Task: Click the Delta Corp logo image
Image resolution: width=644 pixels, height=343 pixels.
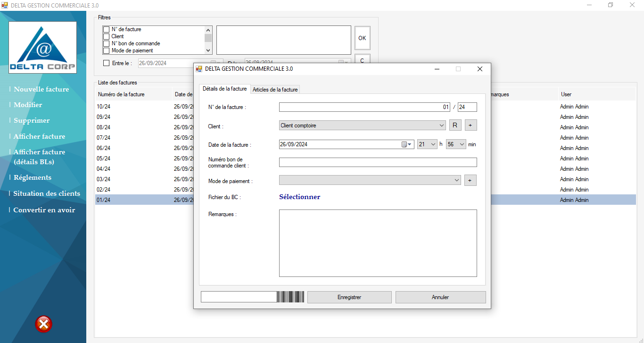Action: click(x=42, y=47)
